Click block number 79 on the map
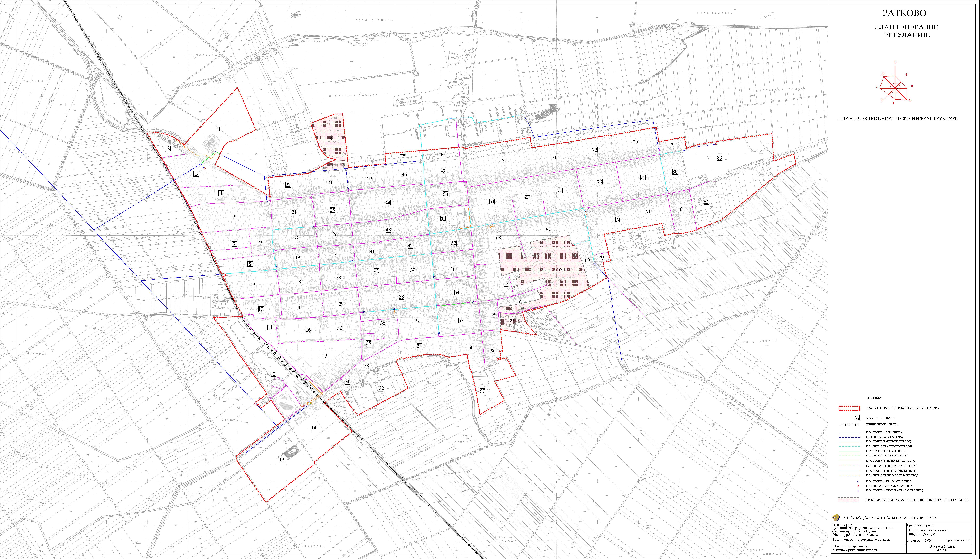This screenshot has width=980, height=559. coord(672,145)
